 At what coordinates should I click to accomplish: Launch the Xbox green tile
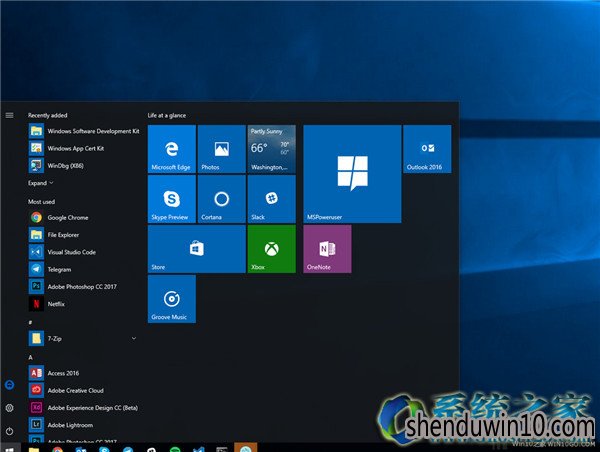(x=272, y=249)
